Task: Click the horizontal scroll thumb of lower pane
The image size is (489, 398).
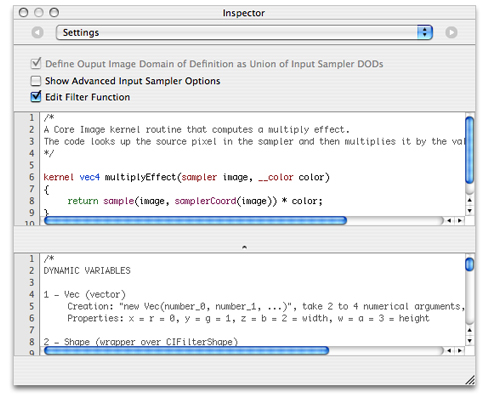Action: coord(187,351)
